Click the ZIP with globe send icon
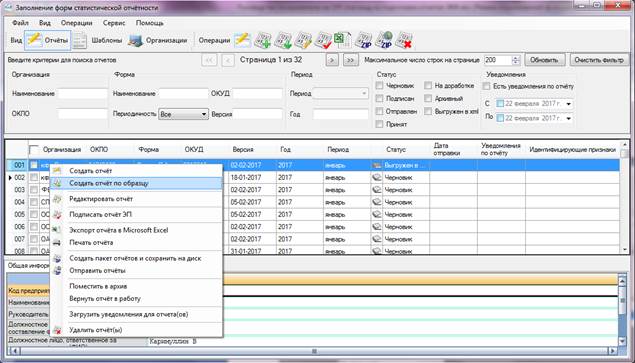 384,40
